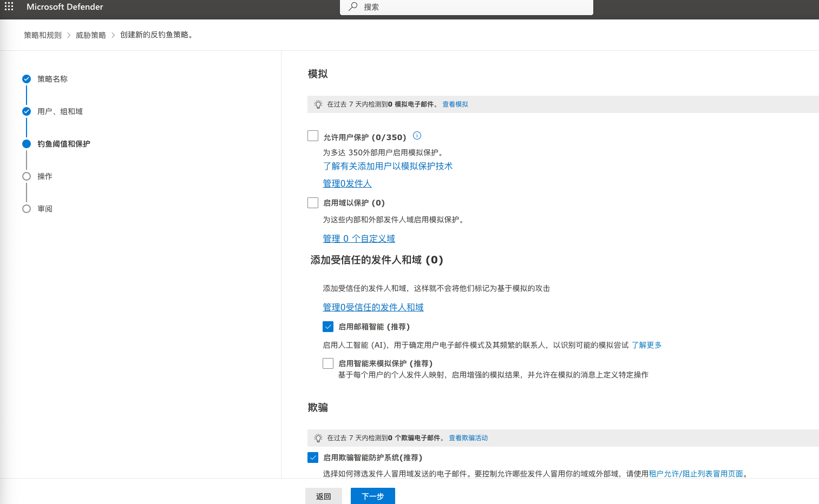Click the completed 用户、组和域 step circle
This screenshot has height=504, width=819.
pos(27,111)
